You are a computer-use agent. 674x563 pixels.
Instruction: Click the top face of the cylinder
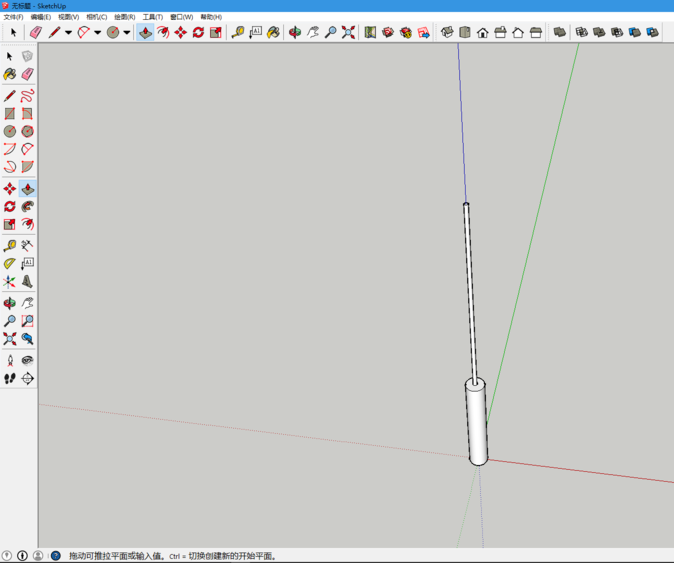coord(474,382)
